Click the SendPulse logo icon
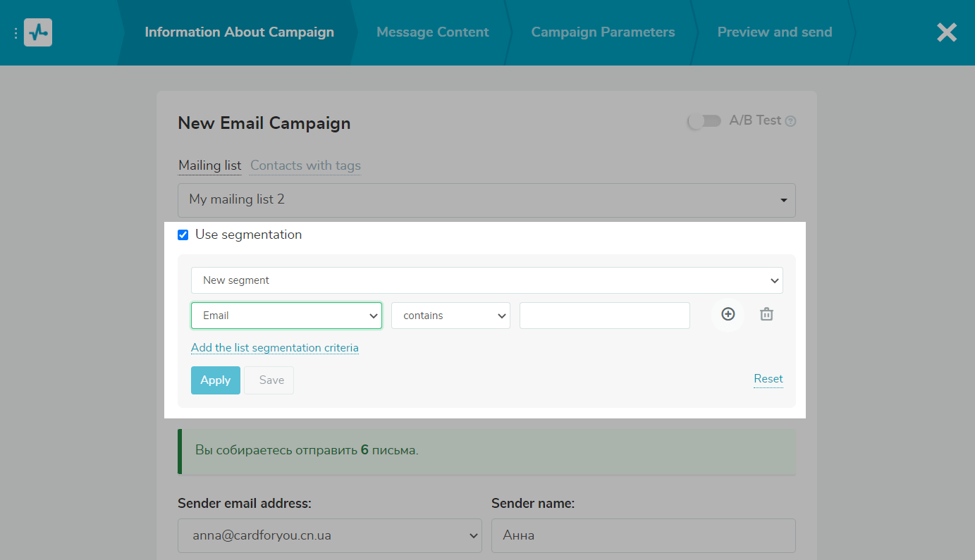The height and width of the screenshot is (560, 975). pos(38,32)
